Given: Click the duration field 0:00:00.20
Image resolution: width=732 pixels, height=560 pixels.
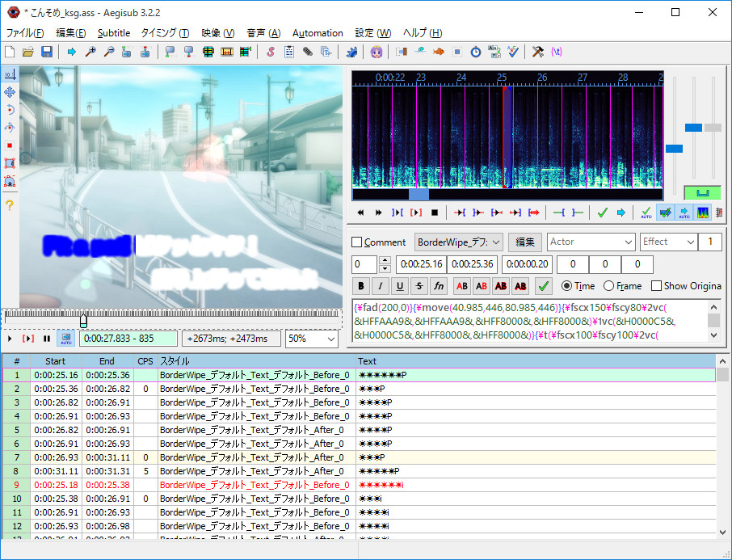Looking at the screenshot, I should coord(527,264).
